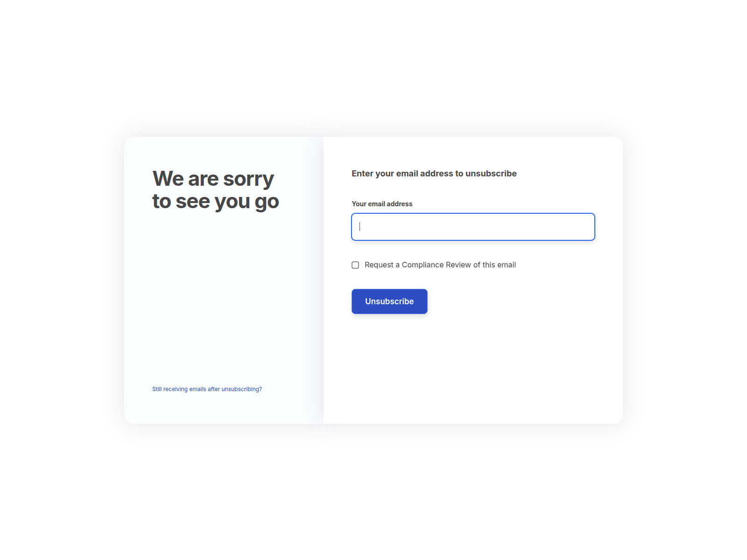Click 'Still receiving' at the help link start
747x560 pixels.
(x=170, y=389)
